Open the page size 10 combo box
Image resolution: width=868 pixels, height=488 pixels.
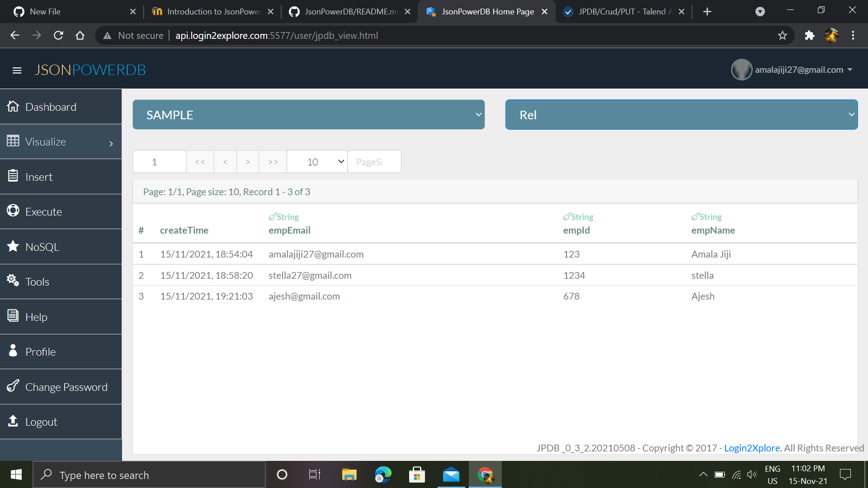(316, 161)
